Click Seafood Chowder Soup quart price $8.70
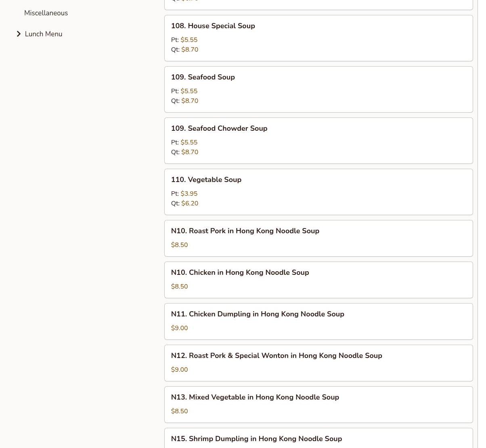This screenshot has height=448, width=486. pyautogui.click(x=190, y=152)
